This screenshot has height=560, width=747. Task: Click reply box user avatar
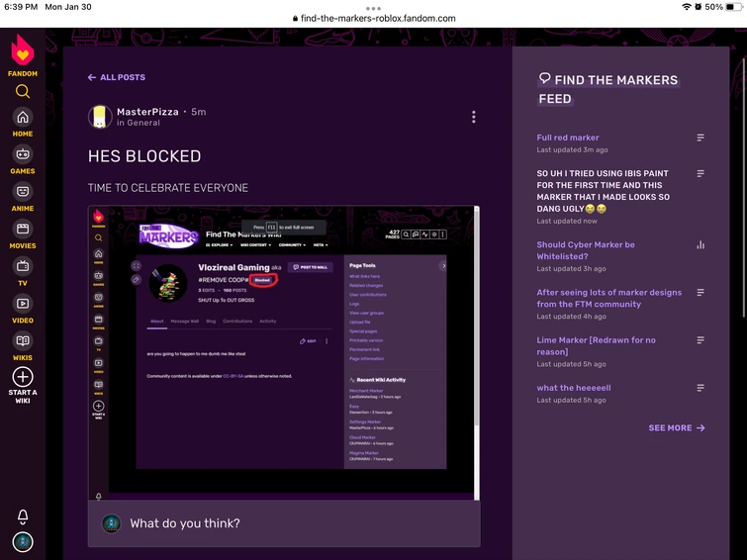coord(112,523)
